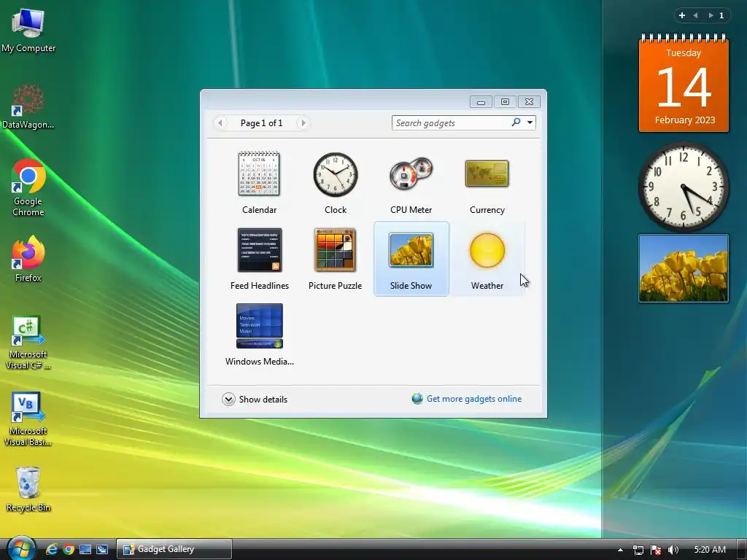Click sidebar next page arrow
This screenshot has width=747, height=560.
[x=711, y=16]
